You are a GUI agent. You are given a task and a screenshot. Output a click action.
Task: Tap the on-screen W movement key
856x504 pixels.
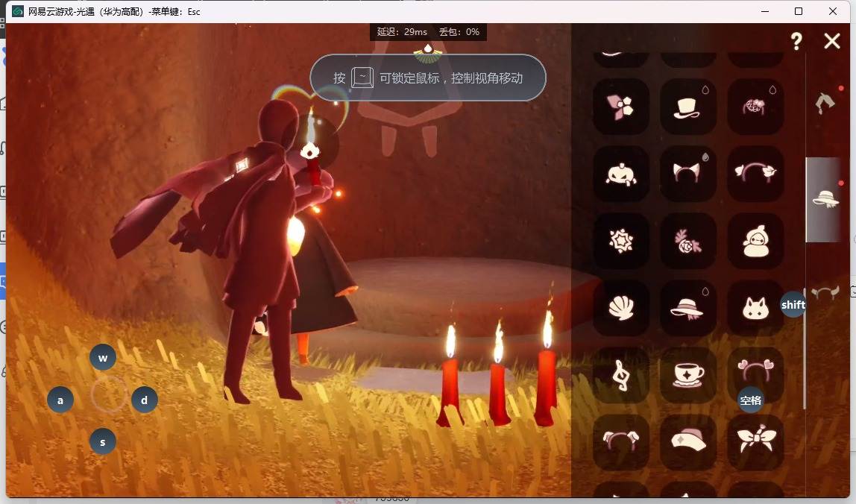(103, 358)
